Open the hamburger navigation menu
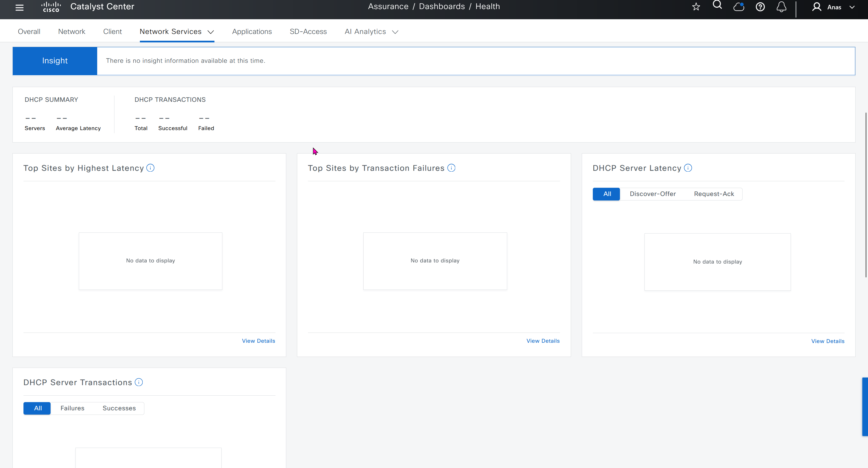The height and width of the screenshot is (468, 868). [19, 7]
